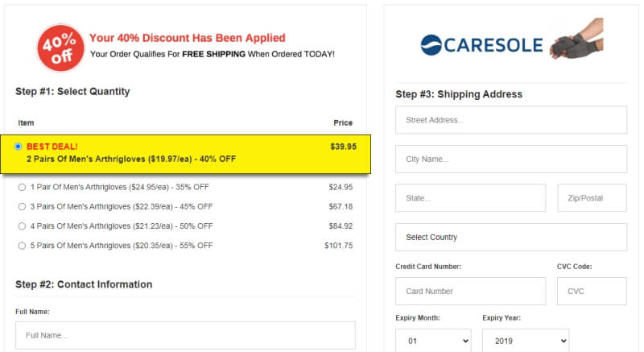Expand the Expiry Month dropdown
This screenshot has height=352, width=644.
(x=433, y=341)
